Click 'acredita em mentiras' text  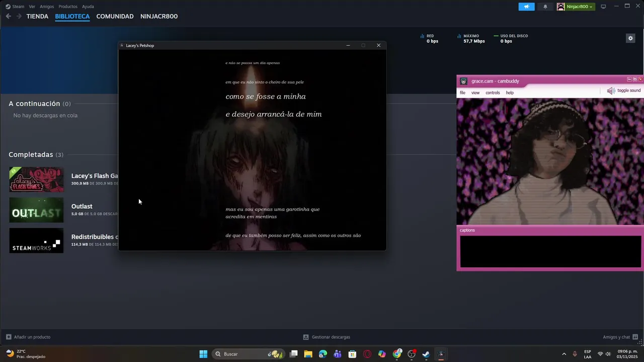(251, 217)
